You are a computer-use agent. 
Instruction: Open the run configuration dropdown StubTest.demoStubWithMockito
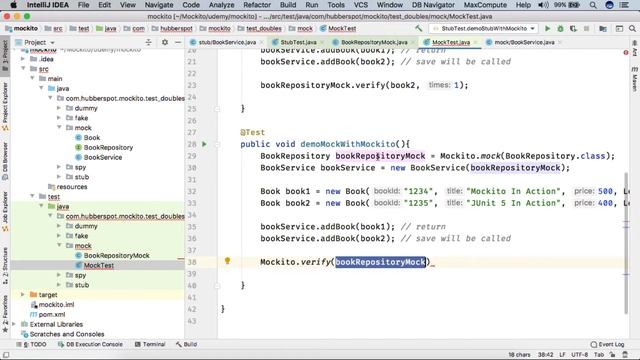click(484, 29)
